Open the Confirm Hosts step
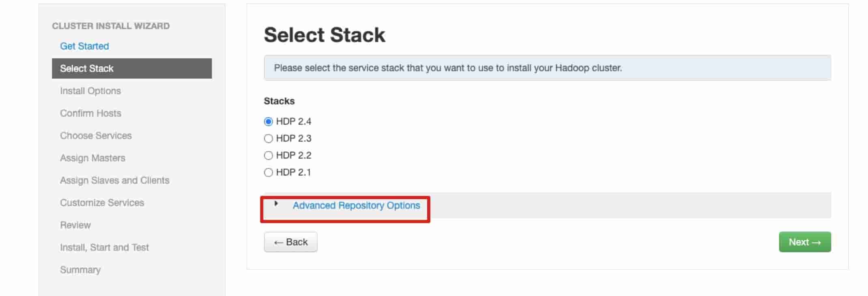 coord(90,113)
